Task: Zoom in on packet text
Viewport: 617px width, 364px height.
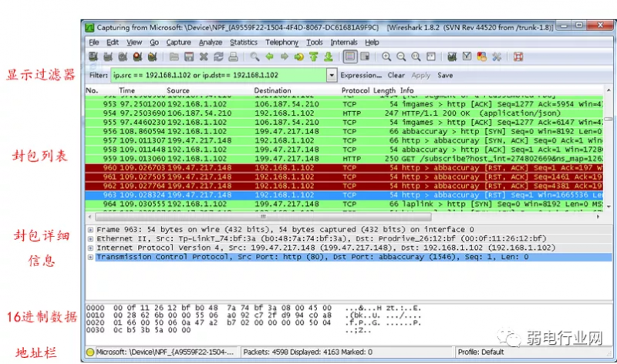Action: click(x=386, y=57)
